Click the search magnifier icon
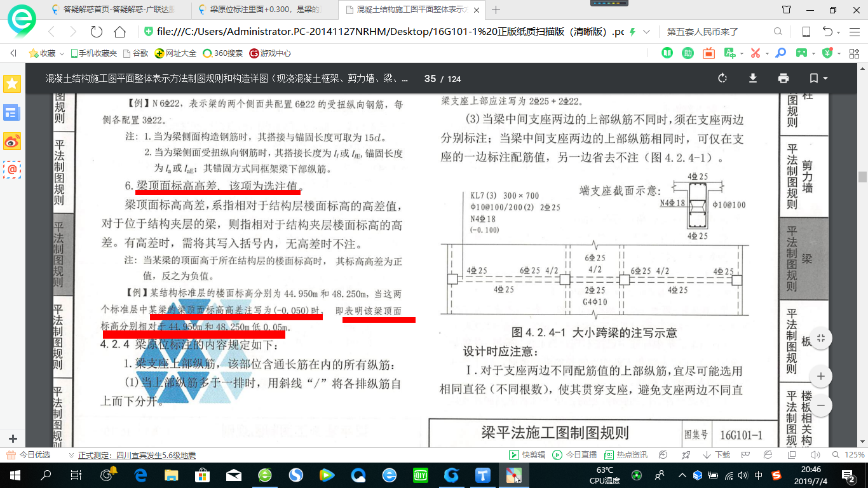 click(x=778, y=32)
